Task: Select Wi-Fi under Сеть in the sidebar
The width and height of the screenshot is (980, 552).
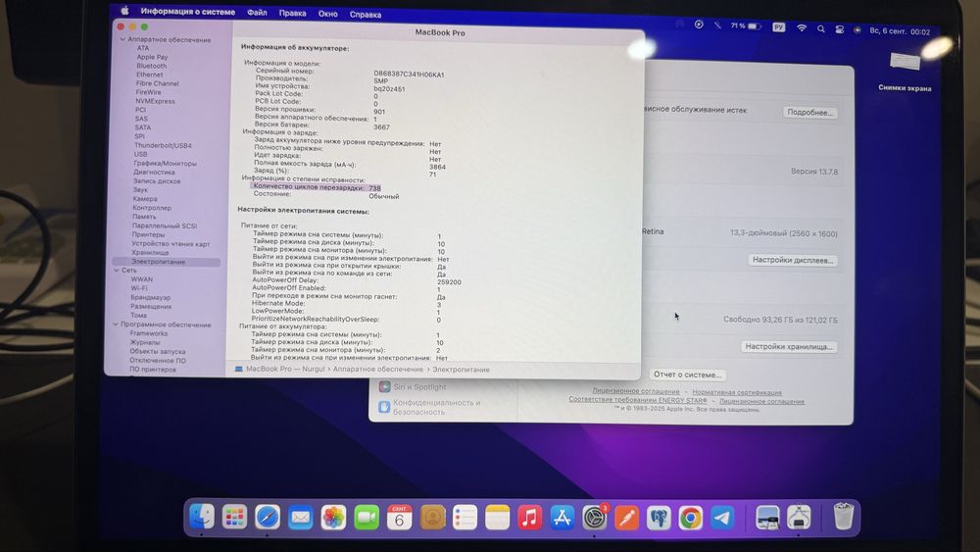Action: click(x=139, y=288)
